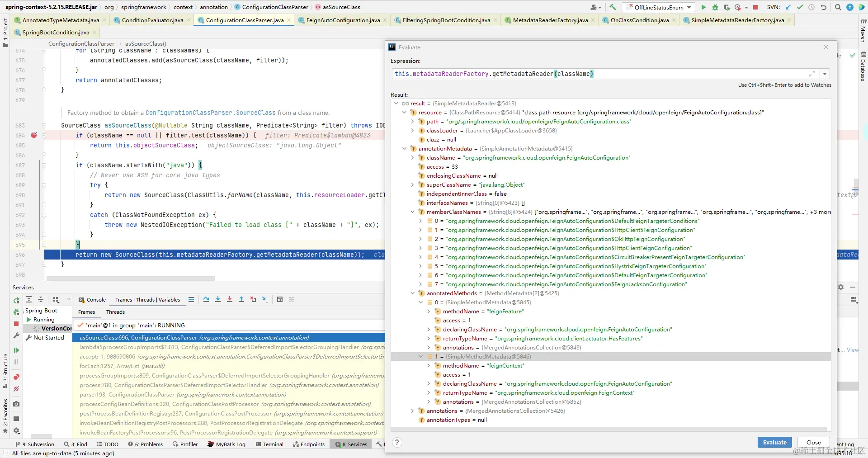The image size is (868, 458).
Task: Open SVN history clock icon
Action: 811,7
